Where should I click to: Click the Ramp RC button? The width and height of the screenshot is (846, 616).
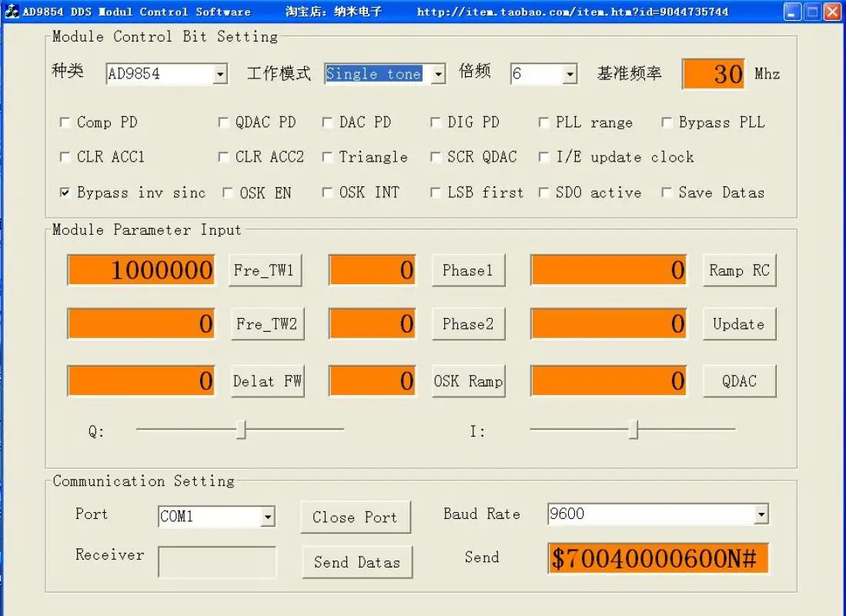(739, 270)
